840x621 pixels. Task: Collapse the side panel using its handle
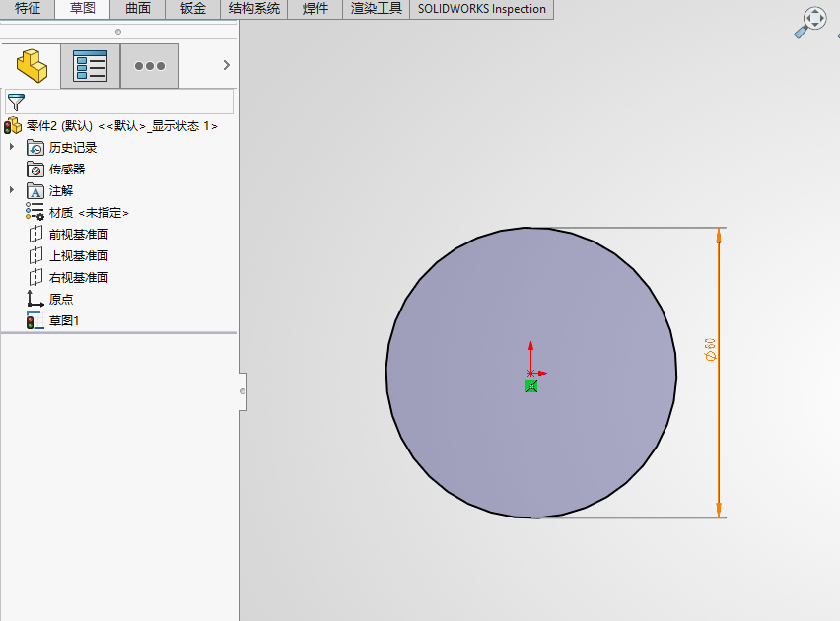(x=243, y=391)
